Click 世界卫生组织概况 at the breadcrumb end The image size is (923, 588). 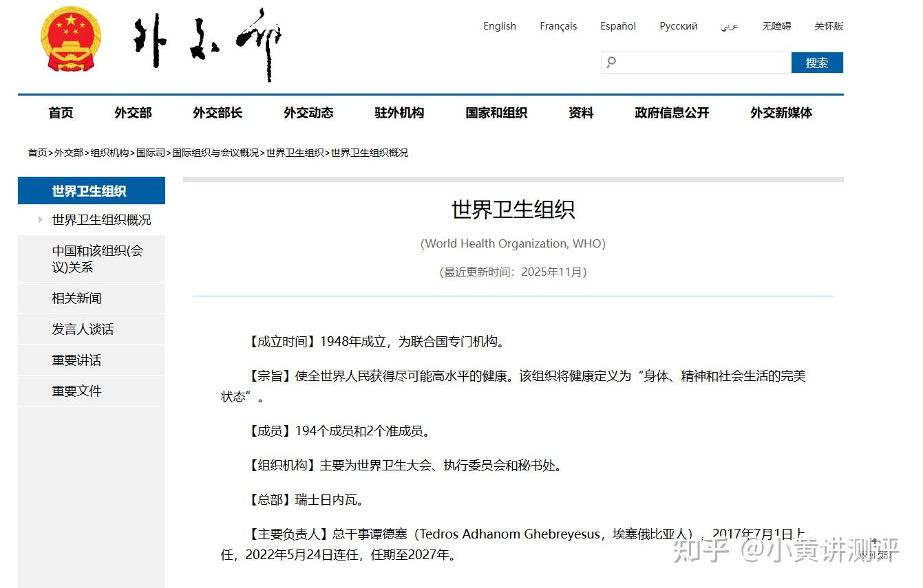[x=370, y=153]
